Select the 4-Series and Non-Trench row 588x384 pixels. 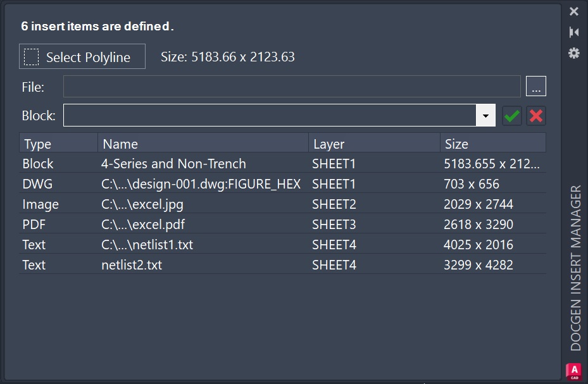point(283,164)
